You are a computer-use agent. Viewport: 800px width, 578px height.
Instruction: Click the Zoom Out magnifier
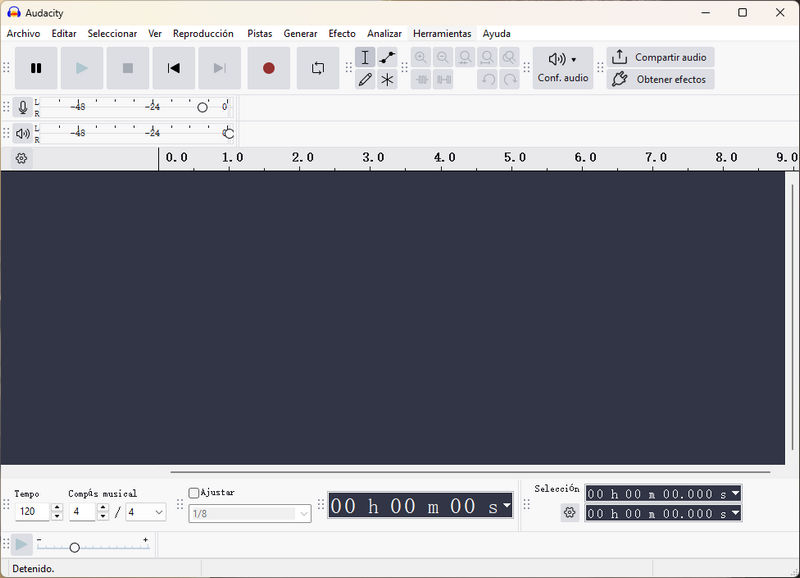coord(443,57)
